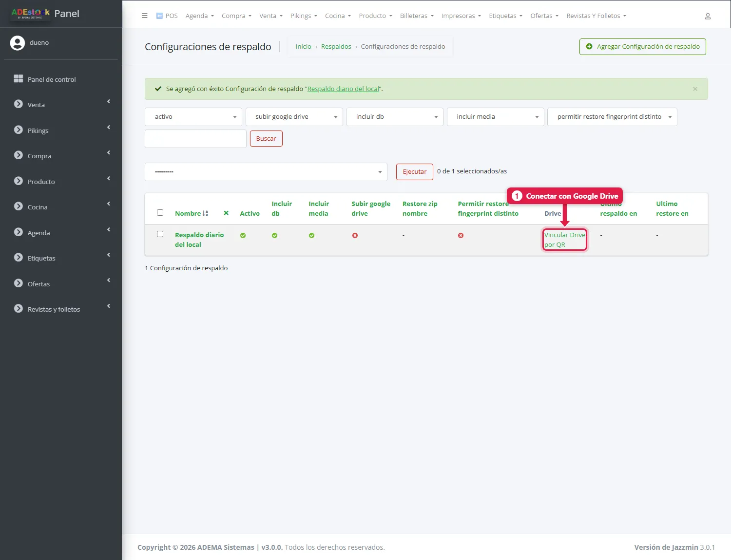
Task: Click the Cocina sidebar arrow-circle icon
Action: tap(19, 206)
